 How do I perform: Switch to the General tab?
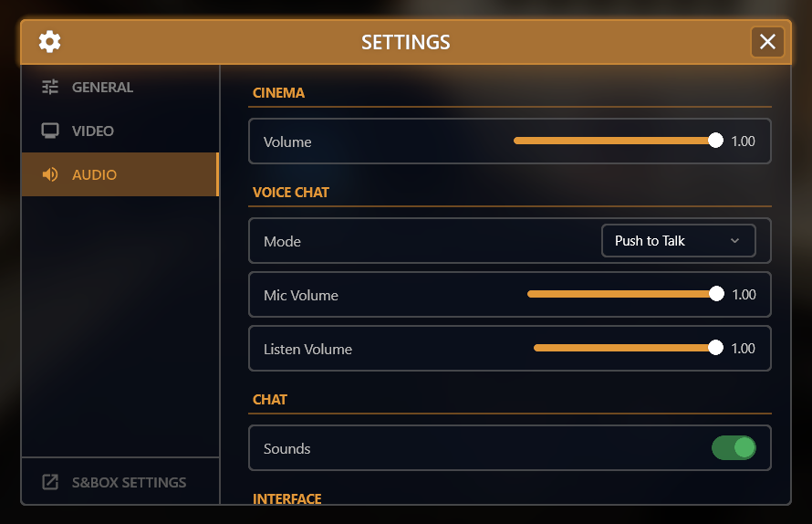(102, 88)
